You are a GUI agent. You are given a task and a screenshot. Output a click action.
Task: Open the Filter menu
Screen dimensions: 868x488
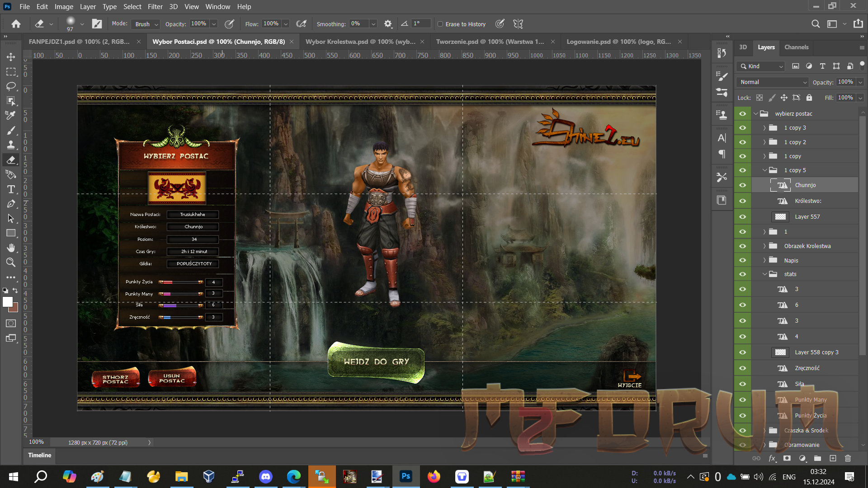click(x=155, y=7)
